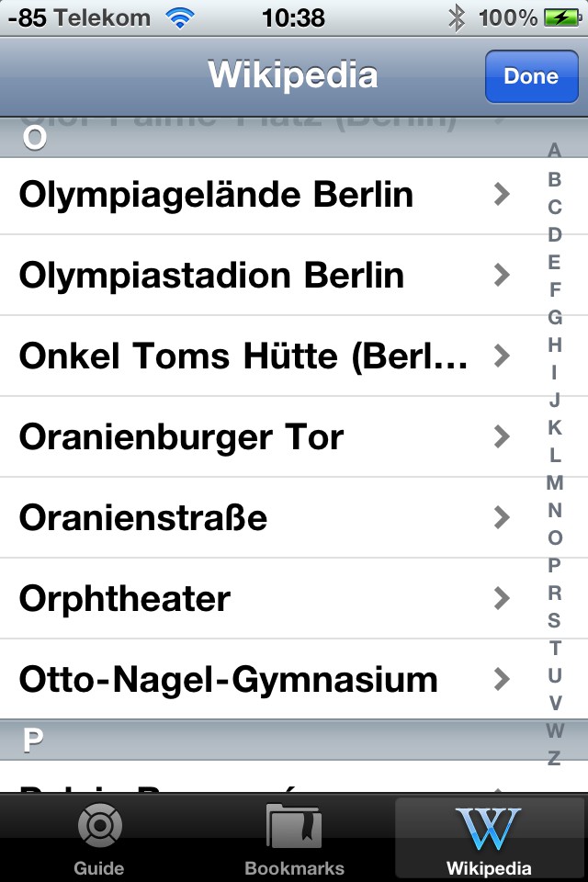
Task: Select the Wikipedia W icon
Action: coord(488,825)
